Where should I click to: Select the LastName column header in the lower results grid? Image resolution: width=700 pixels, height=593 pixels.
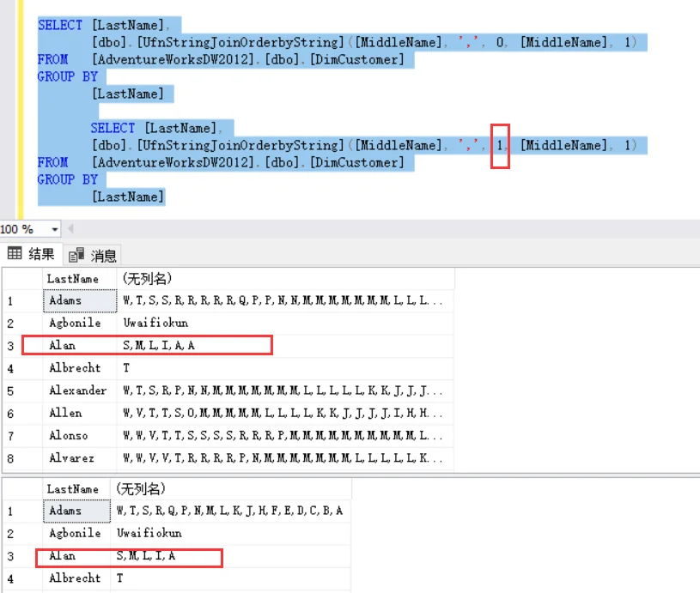tap(76, 489)
